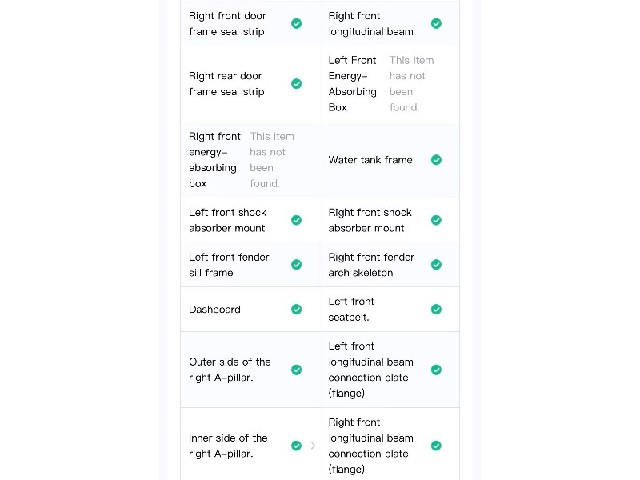Click green check for Right front longitudinal beam connection plate
The width and height of the screenshot is (640, 480).
[436, 446]
